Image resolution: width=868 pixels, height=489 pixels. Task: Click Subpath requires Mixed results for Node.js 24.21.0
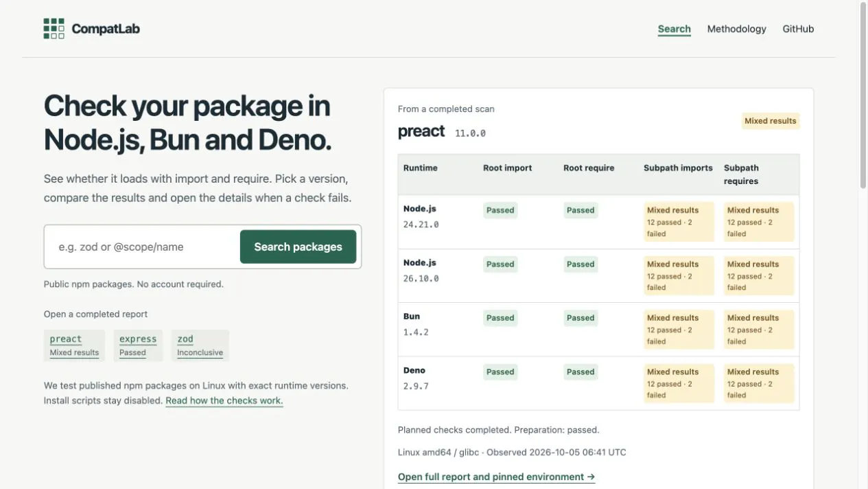coord(759,222)
